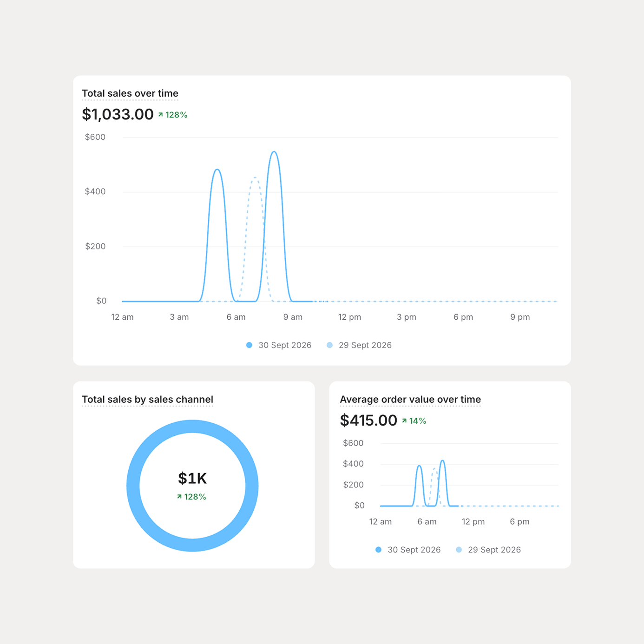This screenshot has height=644, width=644.
Task: Click the 3 am label on the time axis
Action: [179, 317]
